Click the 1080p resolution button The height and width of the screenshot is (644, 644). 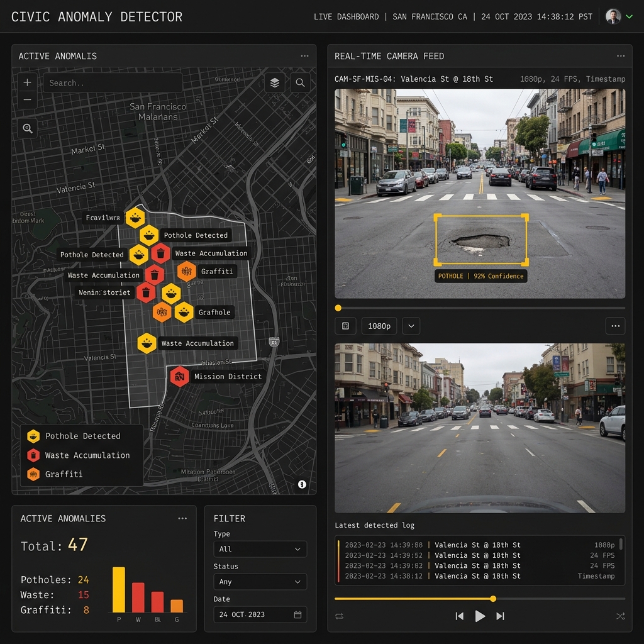(x=379, y=326)
